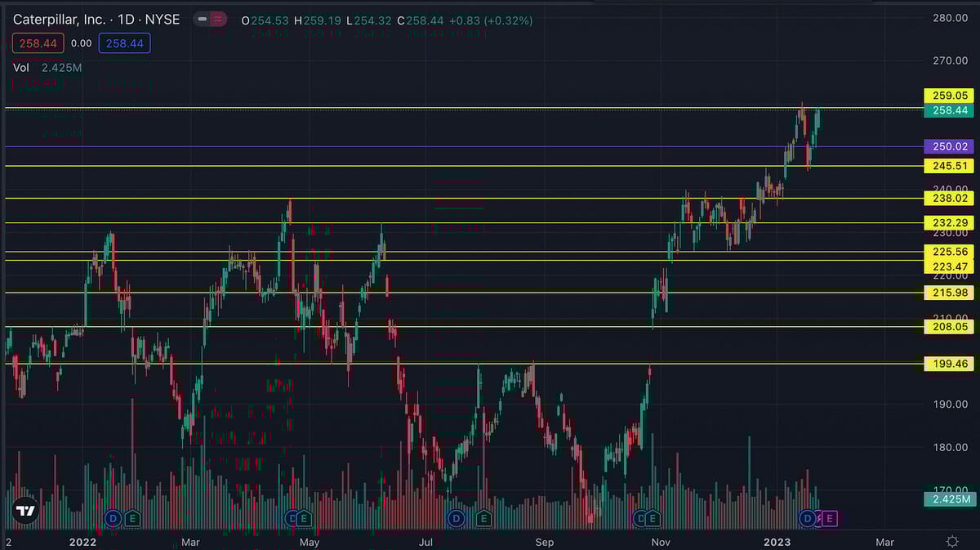980x550 pixels.
Task: Open earnings marker E beside the 2022 label
Action: [x=131, y=518]
